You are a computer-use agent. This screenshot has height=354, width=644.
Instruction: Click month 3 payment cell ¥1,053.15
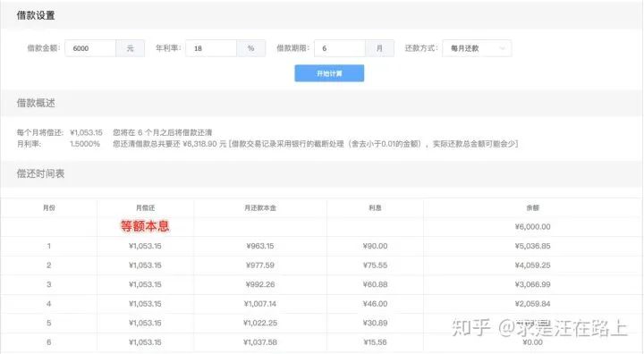tap(145, 284)
